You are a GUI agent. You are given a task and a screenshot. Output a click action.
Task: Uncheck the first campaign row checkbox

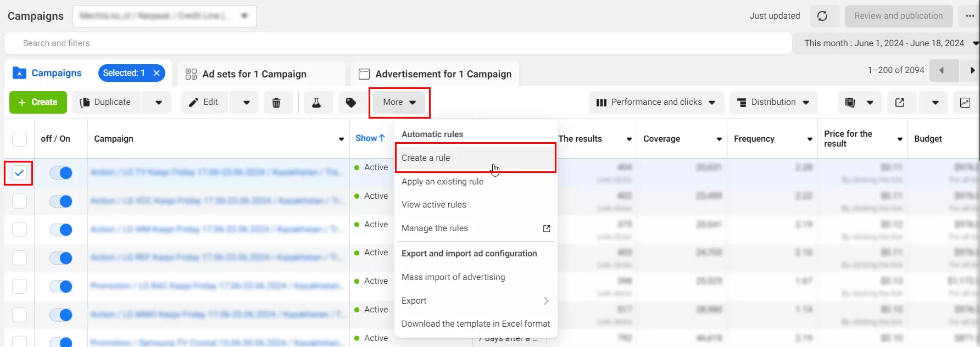pyautogui.click(x=19, y=173)
